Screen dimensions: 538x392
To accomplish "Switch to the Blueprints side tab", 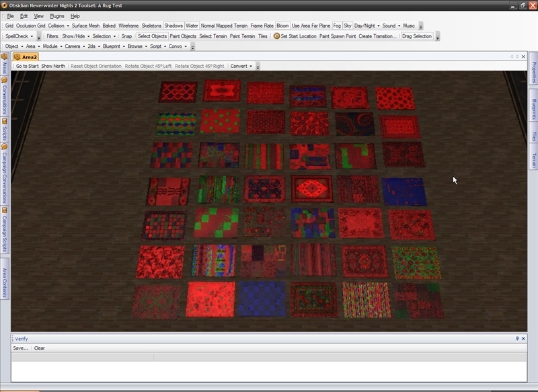I will (533, 110).
